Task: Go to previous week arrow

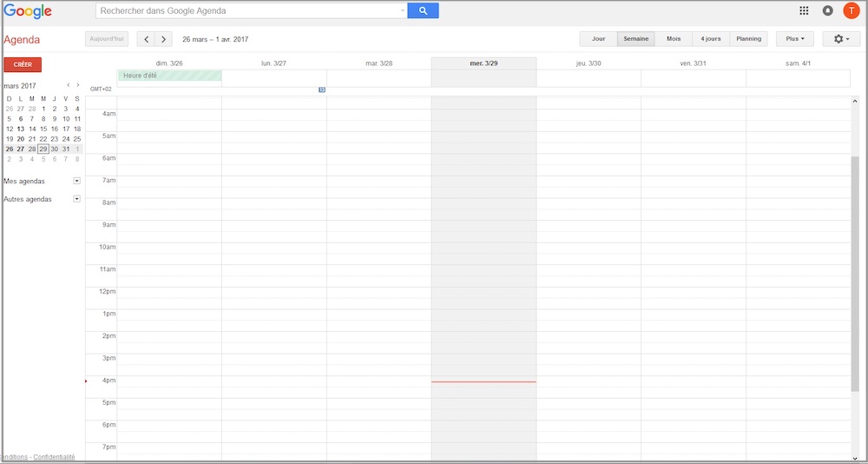Action: (x=146, y=39)
